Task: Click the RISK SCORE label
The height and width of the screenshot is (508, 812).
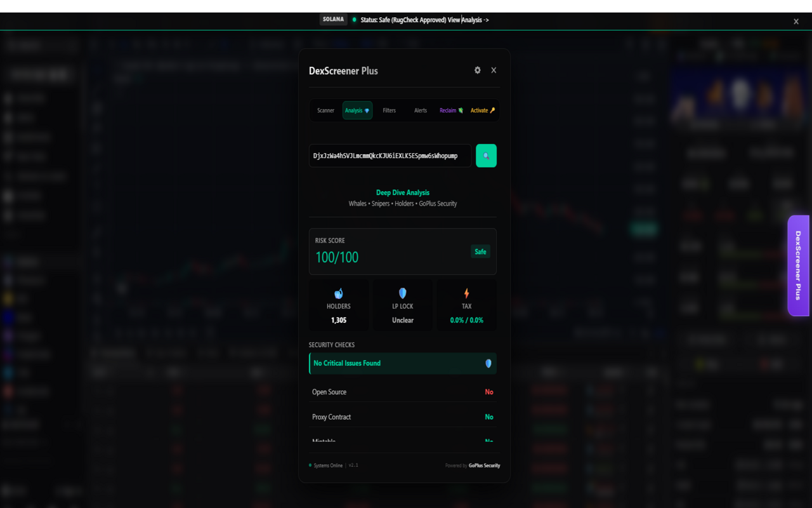Action: 330,241
